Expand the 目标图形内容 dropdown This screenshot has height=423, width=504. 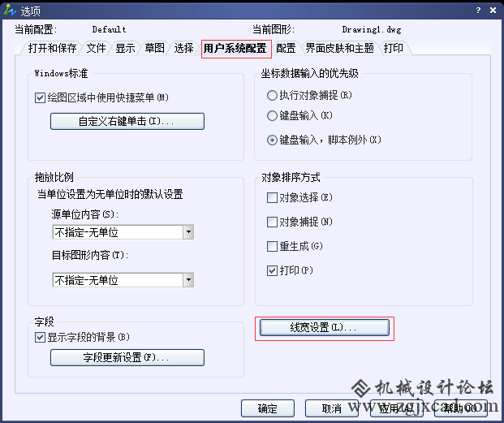tap(188, 280)
